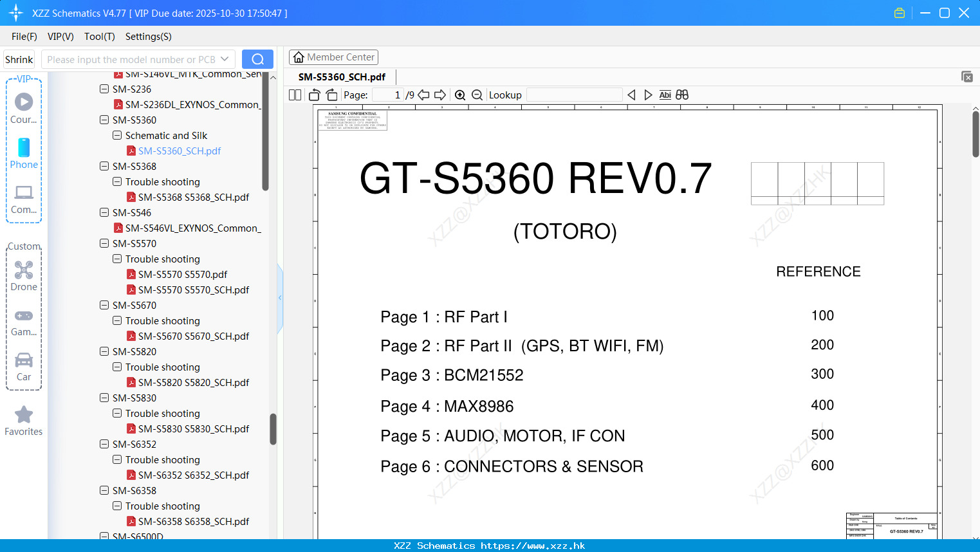Open SM-S5368 S5368_SCH.pdf file

tap(194, 197)
